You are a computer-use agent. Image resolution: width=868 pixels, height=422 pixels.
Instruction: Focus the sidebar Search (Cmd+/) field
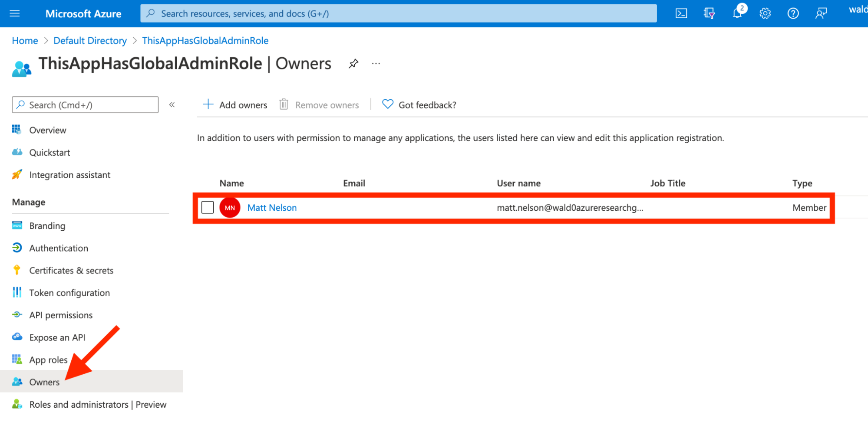(x=85, y=105)
